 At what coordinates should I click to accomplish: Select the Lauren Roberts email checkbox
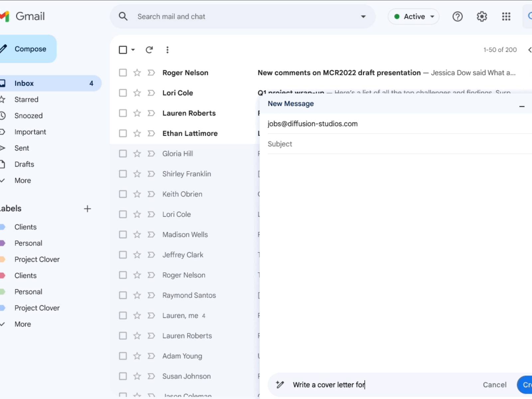click(x=123, y=113)
